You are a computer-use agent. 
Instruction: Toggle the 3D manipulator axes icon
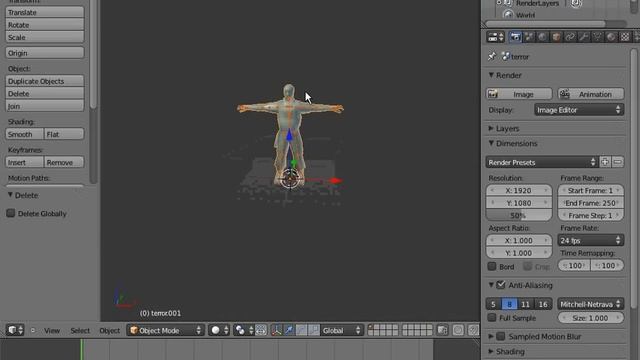click(x=276, y=330)
